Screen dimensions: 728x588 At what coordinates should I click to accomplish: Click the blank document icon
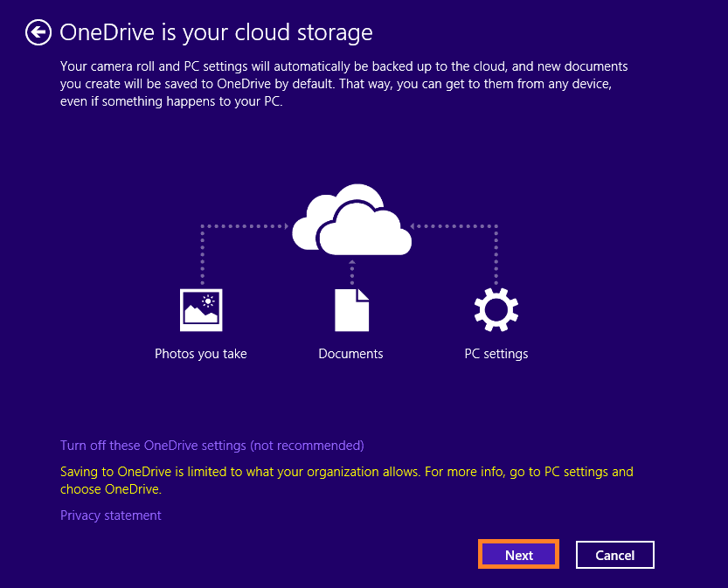tap(352, 310)
